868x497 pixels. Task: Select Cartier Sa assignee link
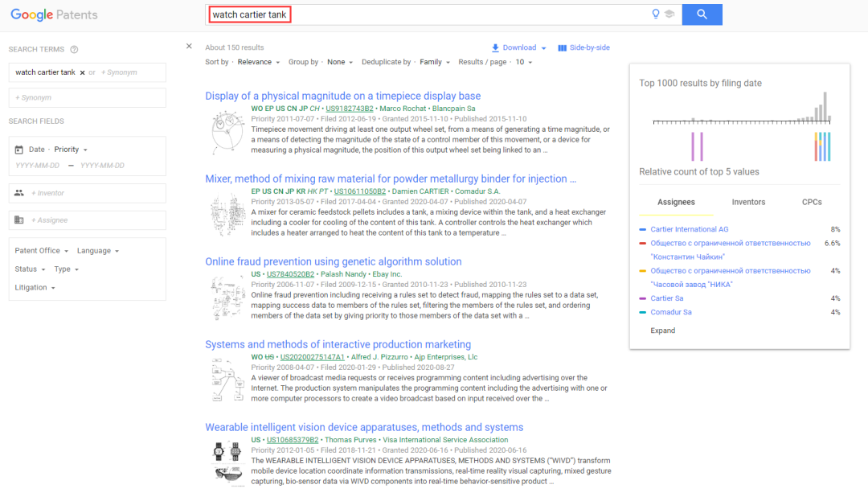[x=666, y=298]
